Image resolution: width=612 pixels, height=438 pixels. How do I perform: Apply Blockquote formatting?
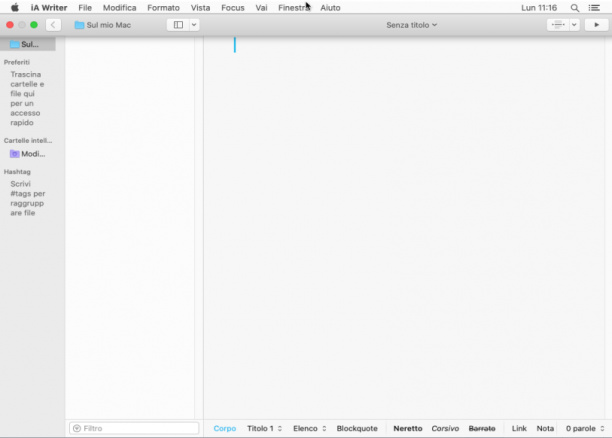(x=357, y=428)
